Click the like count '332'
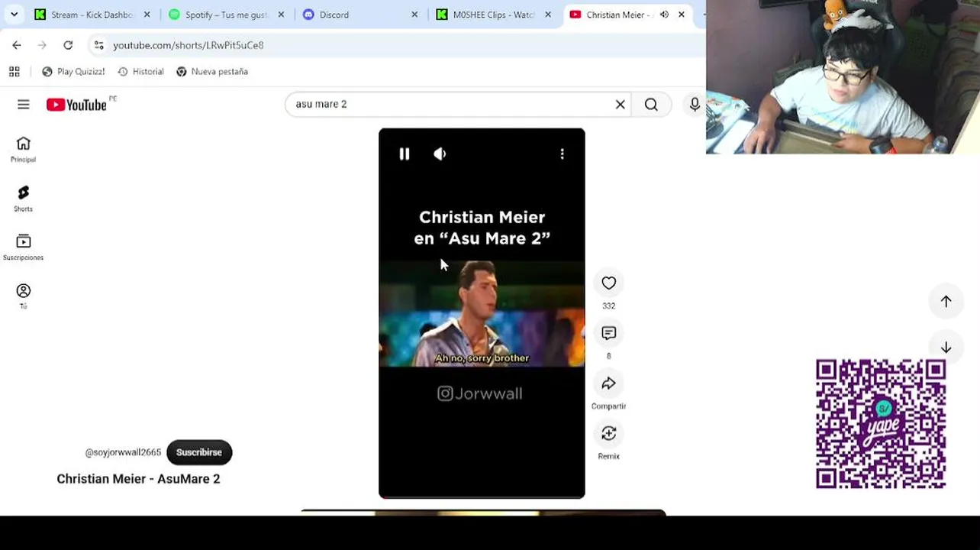980x550 pixels. 608,306
